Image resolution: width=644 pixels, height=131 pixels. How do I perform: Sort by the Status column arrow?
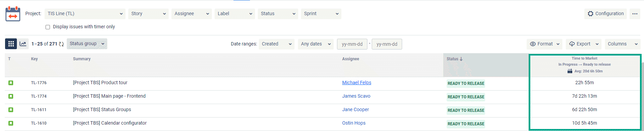coord(461,59)
